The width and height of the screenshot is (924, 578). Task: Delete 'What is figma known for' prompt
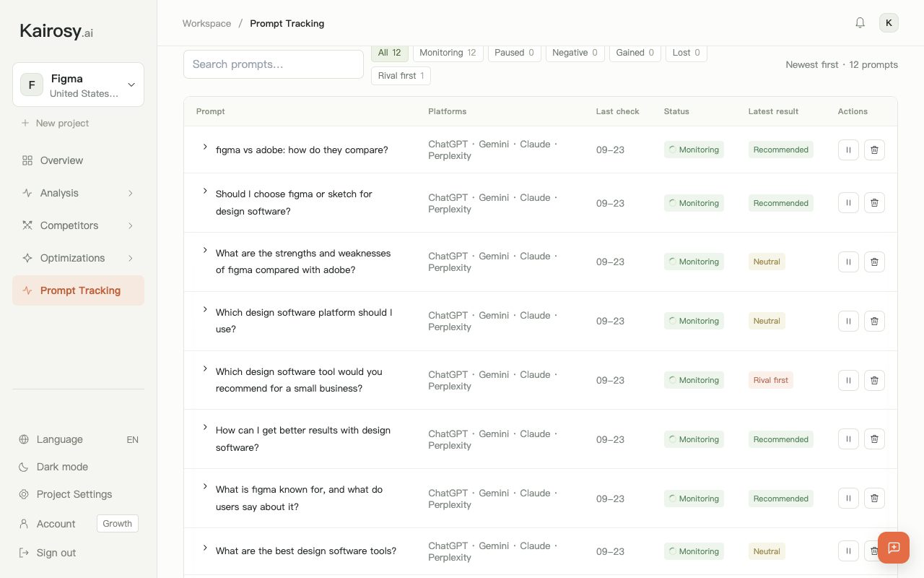874,499
